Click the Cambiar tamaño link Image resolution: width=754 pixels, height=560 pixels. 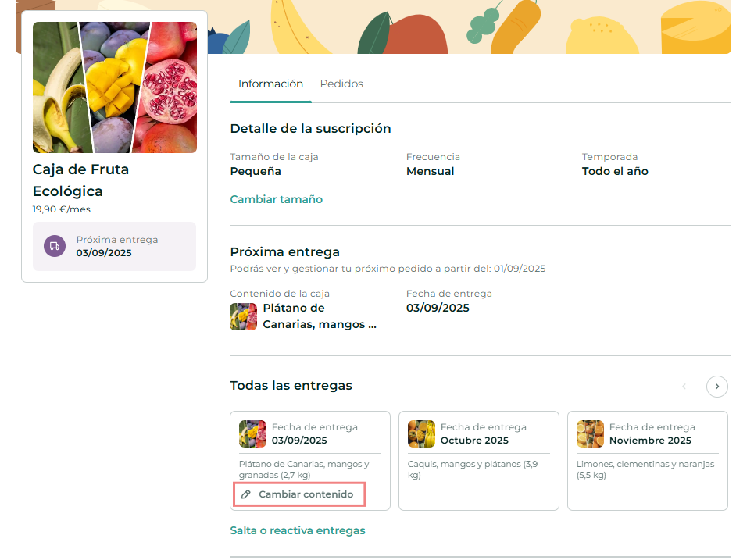(x=276, y=199)
